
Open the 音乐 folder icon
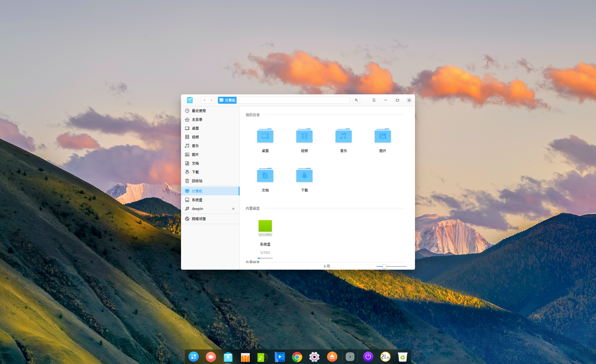343,136
